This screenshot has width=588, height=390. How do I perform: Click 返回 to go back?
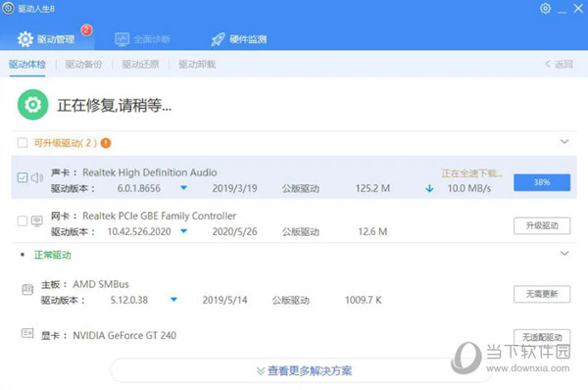[560, 64]
